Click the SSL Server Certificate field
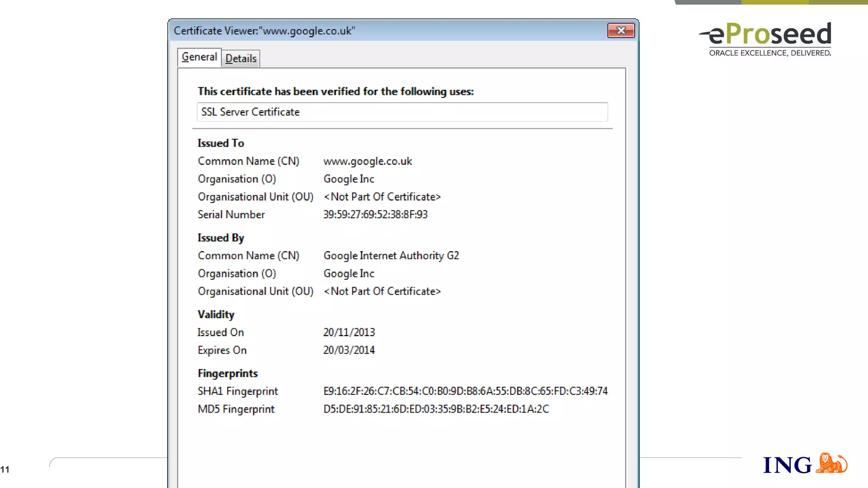Screen dimensions: 868x488 pos(402,112)
